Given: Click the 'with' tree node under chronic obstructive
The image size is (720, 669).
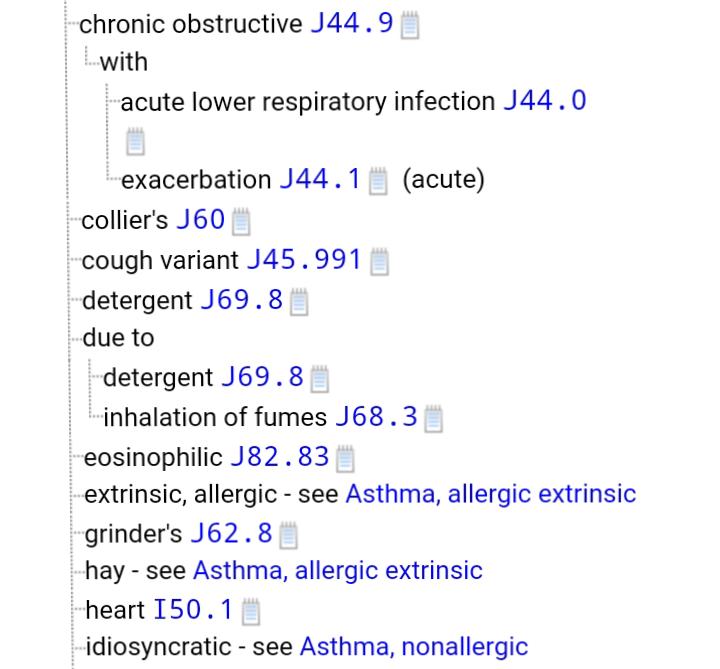Looking at the screenshot, I should 123,62.
